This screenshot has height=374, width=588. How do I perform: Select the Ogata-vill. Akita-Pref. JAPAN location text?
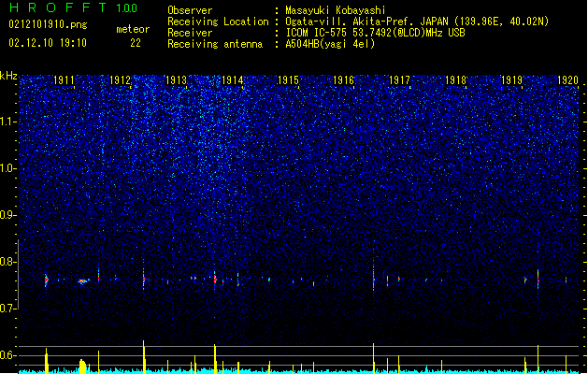pos(417,22)
